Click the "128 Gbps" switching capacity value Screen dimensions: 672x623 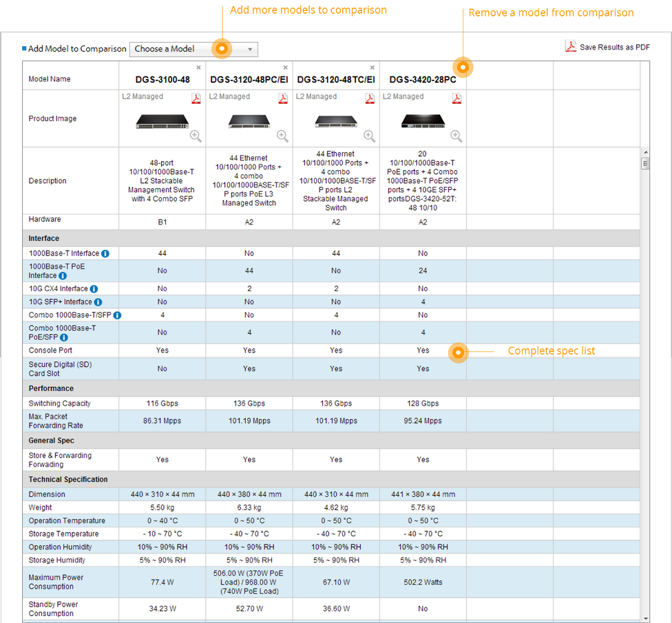pos(423,403)
